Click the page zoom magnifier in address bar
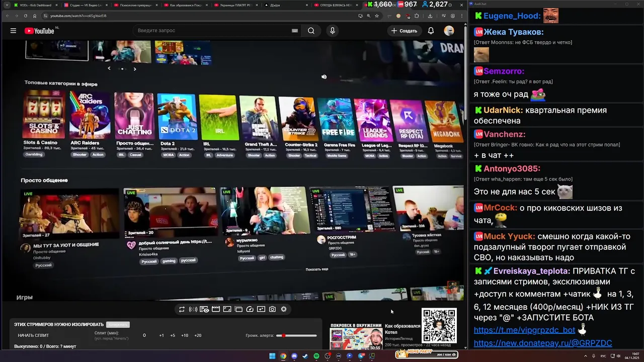 [369, 16]
